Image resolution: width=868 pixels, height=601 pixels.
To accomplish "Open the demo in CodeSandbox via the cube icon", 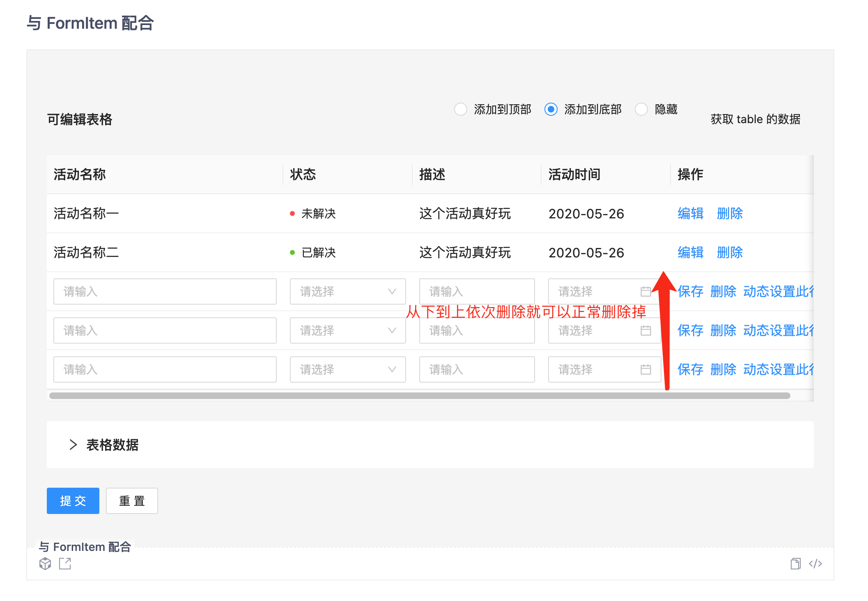I will click(x=45, y=564).
